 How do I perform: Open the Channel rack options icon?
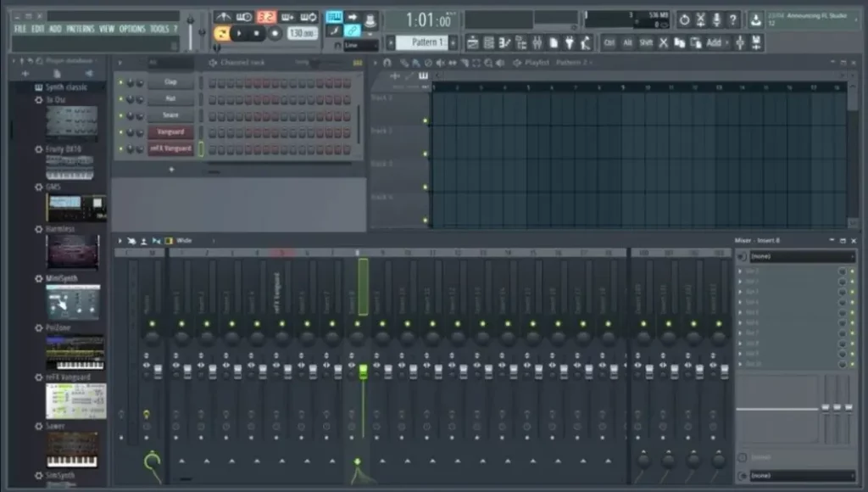[x=213, y=62]
